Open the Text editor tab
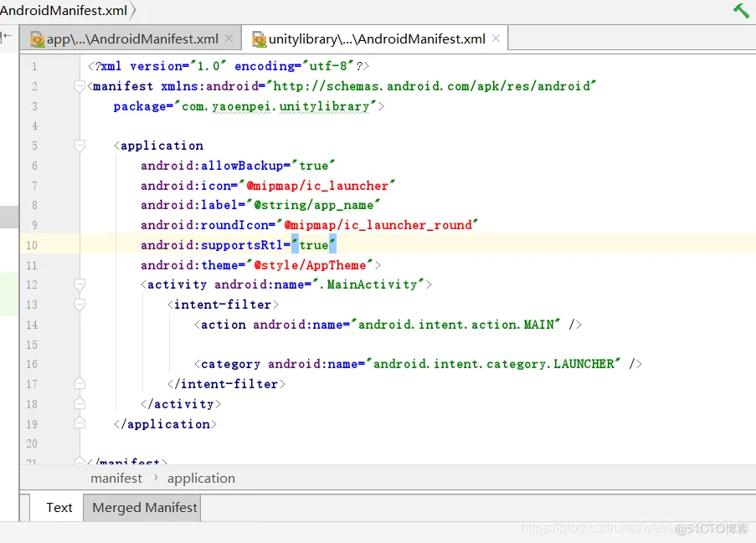The image size is (756, 543). 59,507
